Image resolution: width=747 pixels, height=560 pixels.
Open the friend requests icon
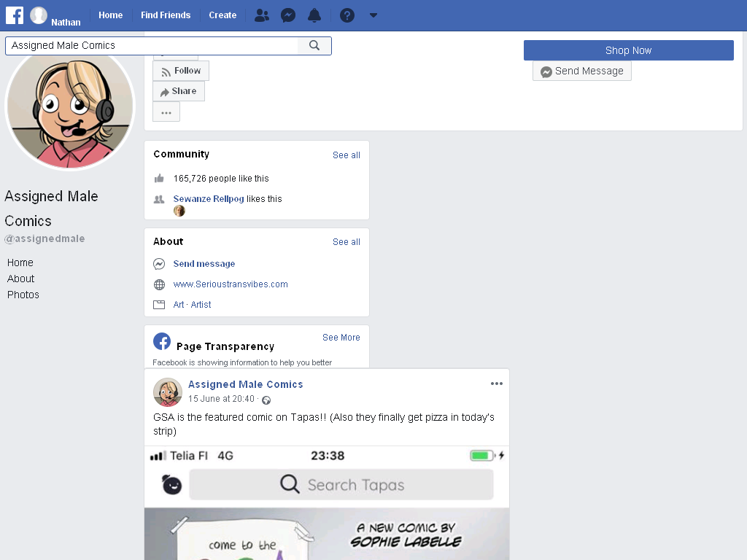click(x=262, y=16)
